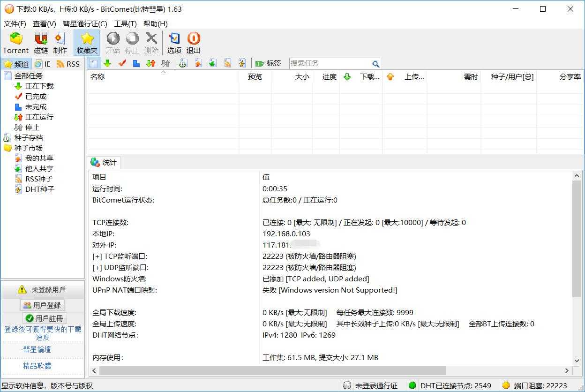Image resolution: width=585 pixels, height=392 pixels.
Task: Click the 退出 exit icon
Action: pyautogui.click(x=193, y=42)
